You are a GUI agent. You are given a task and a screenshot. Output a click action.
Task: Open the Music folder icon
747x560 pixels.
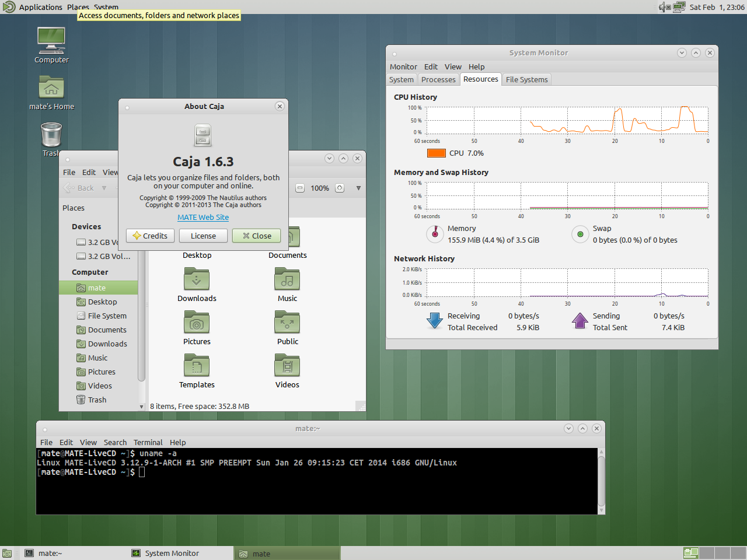[287, 280]
